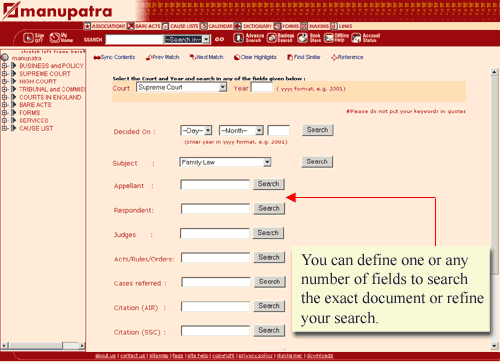Image resolution: width=500 pixels, height=362 pixels.
Task: Expand SUPREME COURT tree node
Action: point(4,74)
